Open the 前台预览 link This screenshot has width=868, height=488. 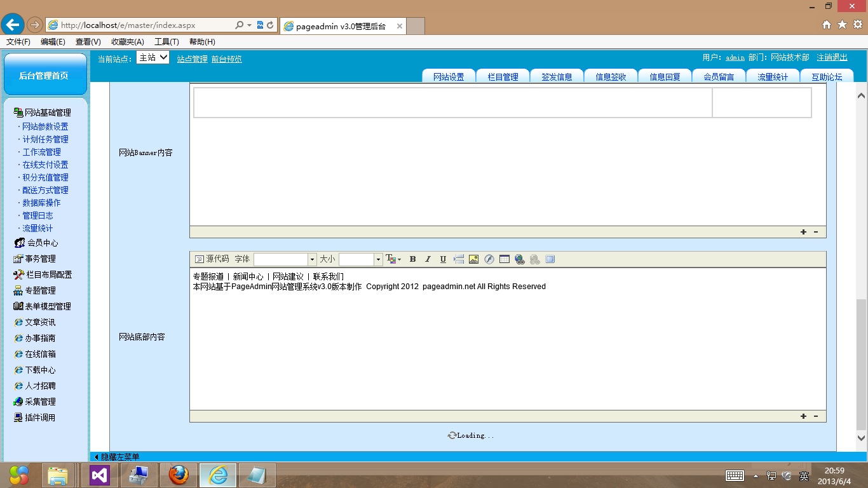(x=226, y=59)
